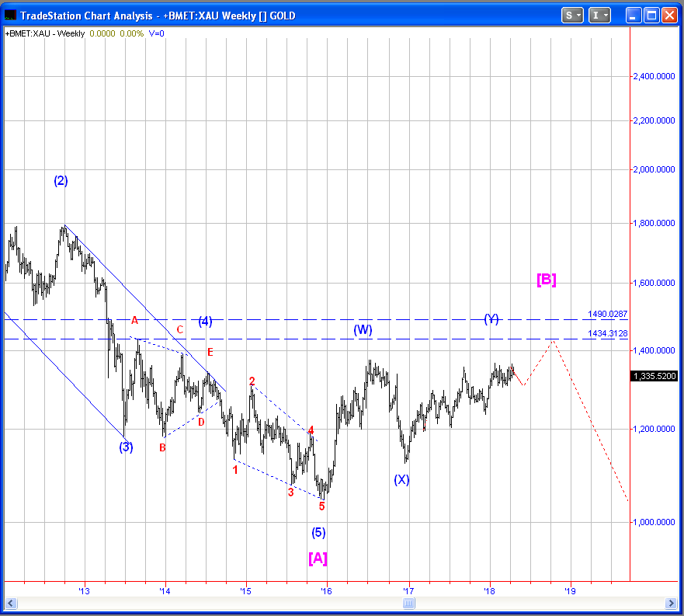Screen dimensions: 684x616
Task: Select the red 5 subwave label
Action: click(x=321, y=506)
